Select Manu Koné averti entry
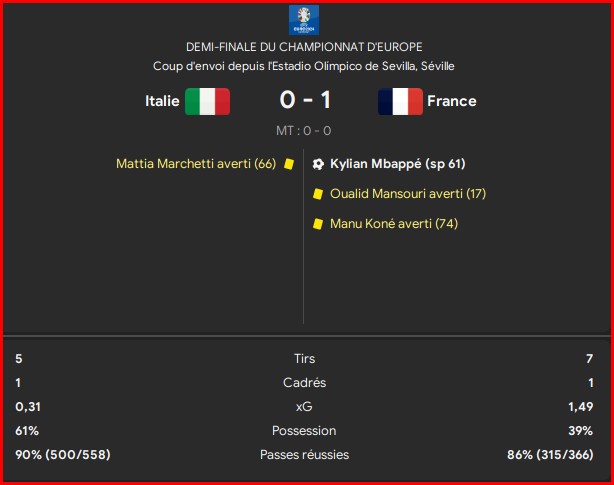The height and width of the screenshot is (485, 614). (394, 224)
